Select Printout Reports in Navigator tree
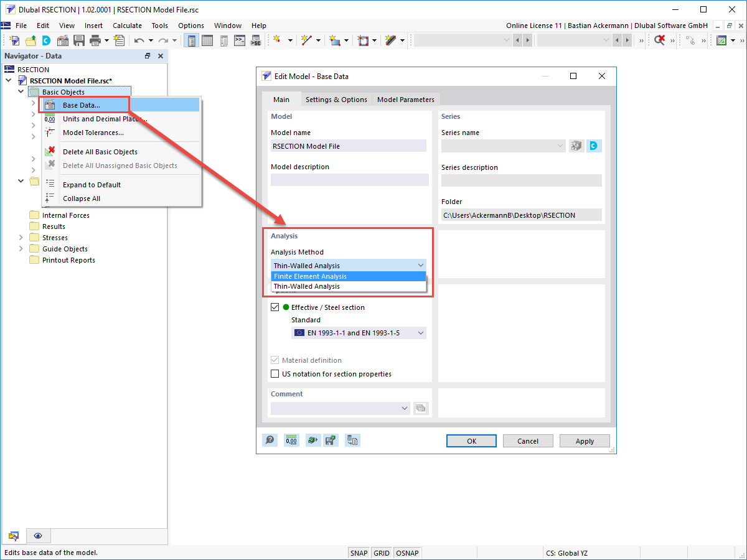The image size is (747, 560). pyautogui.click(x=68, y=260)
